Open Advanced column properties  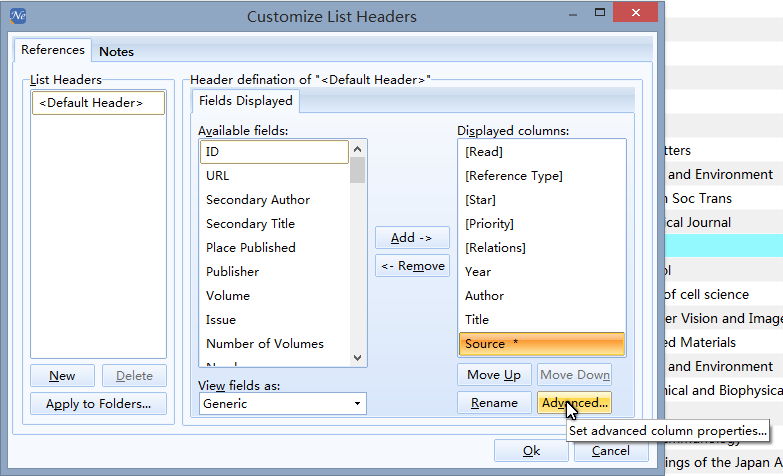[x=574, y=403]
